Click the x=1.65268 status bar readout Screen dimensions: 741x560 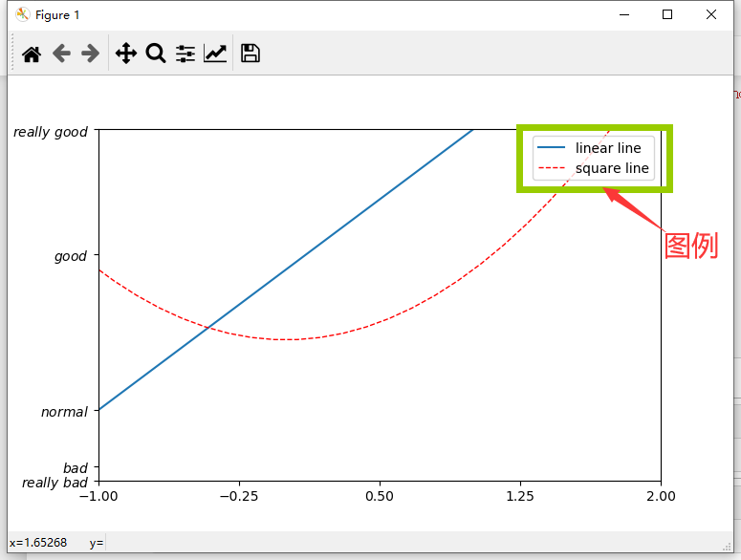(38, 543)
